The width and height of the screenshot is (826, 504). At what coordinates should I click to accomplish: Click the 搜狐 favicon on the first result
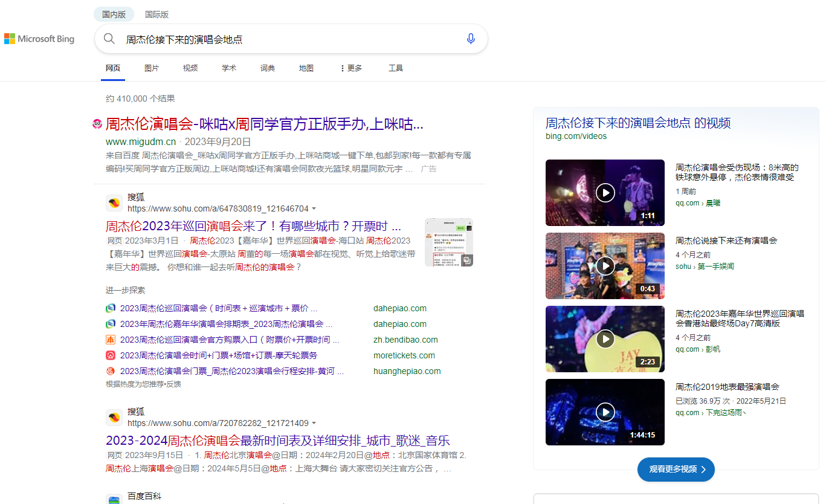pos(114,202)
